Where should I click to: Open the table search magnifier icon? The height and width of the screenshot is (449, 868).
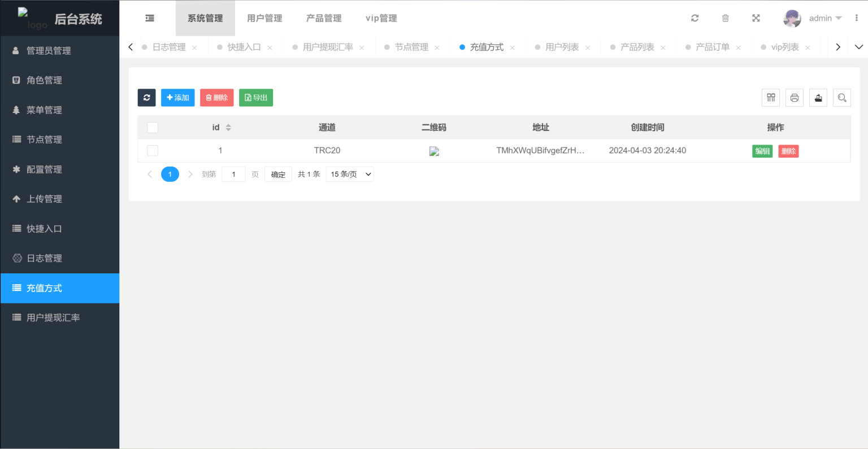841,98
